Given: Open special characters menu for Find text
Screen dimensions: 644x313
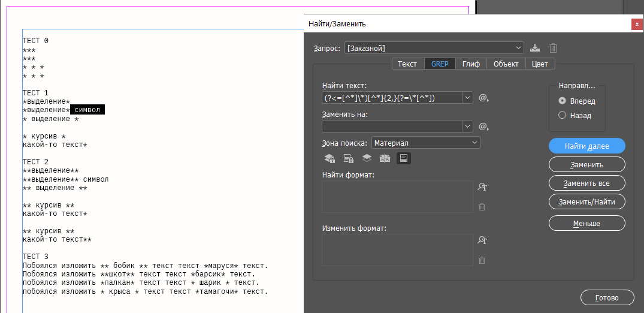Looking at the screenshot, I should point(484,98).
